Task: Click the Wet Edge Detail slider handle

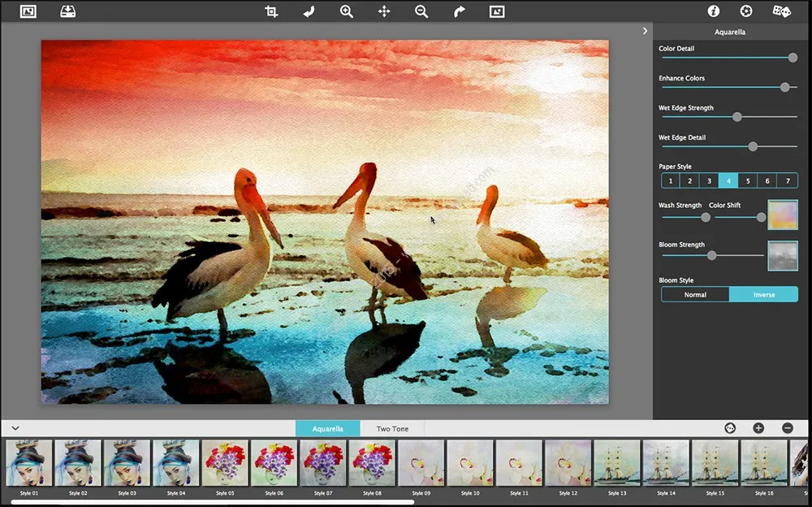Action: (x=753, y=147)
